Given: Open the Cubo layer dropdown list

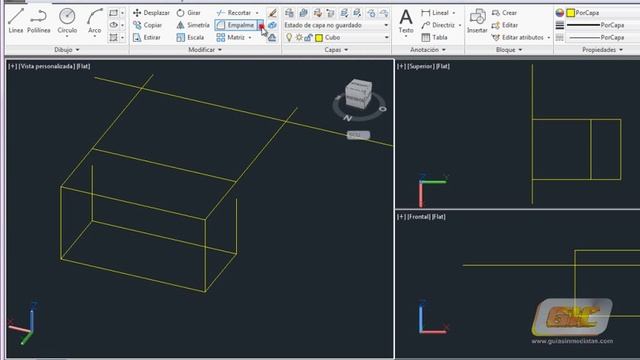Looking at the screenshot, I should (386, 38).
